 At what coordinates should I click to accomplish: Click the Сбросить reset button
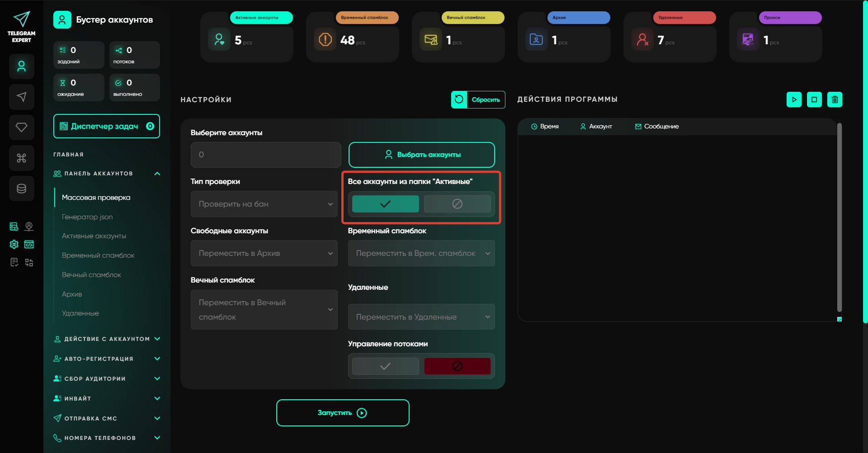coord(478,99)
